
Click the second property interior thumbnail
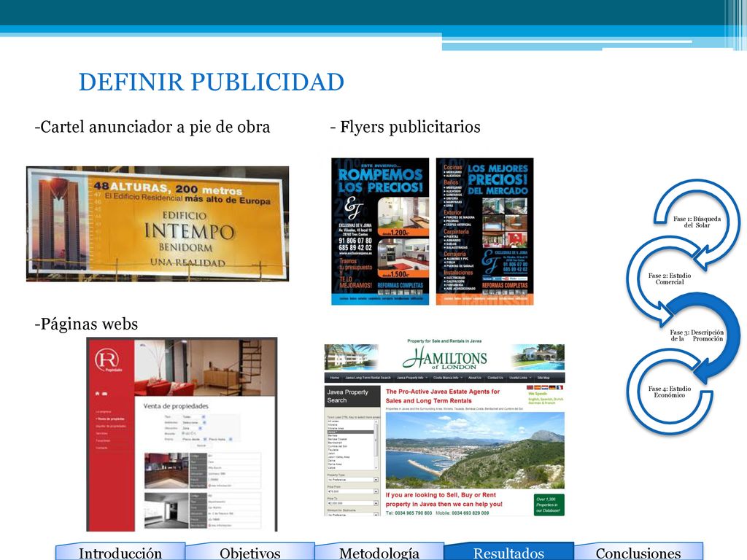(x=166, y=510)
